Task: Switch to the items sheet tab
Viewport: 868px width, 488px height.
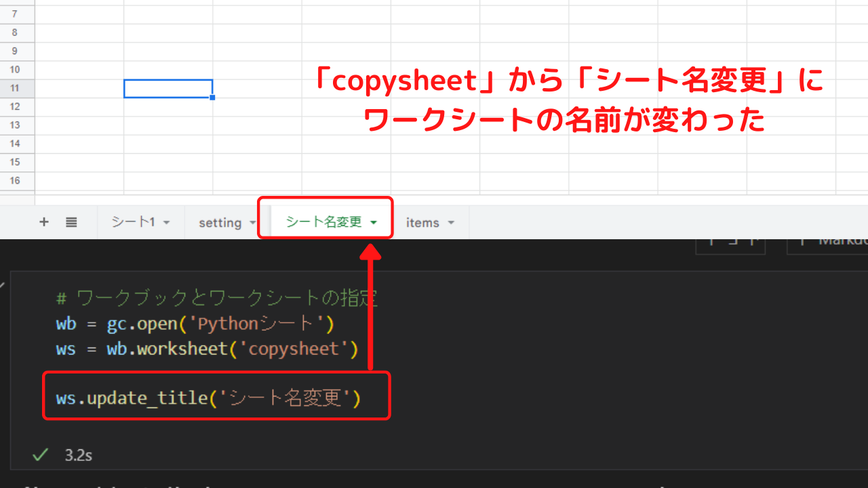Action: [x=424, y=222]
